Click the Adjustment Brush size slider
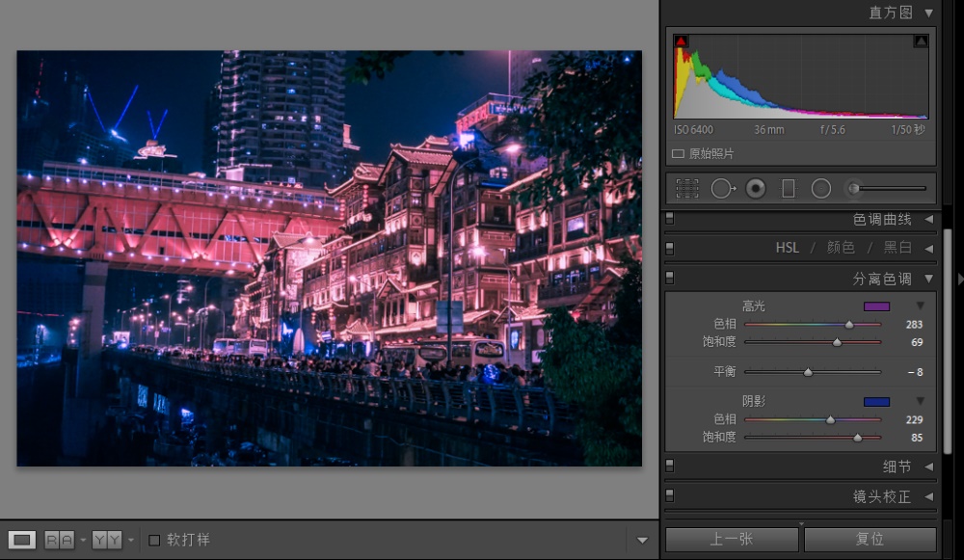 [x=890, y=188]
